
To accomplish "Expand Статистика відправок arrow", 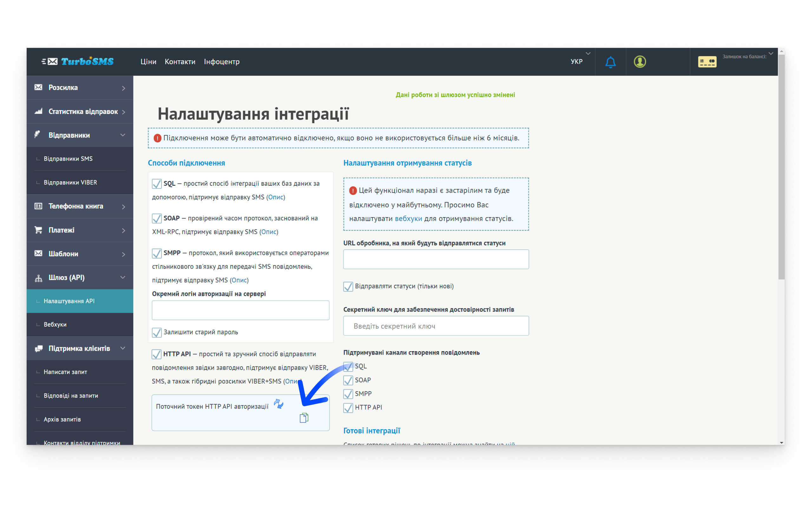I will click(x=123, y=112).
